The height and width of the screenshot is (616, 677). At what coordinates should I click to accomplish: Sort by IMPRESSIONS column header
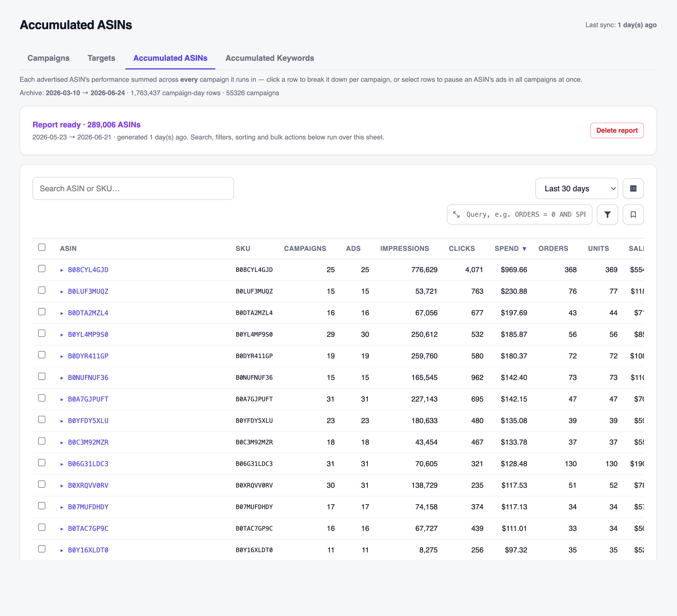pyautogui.click(x=404, y=249)
